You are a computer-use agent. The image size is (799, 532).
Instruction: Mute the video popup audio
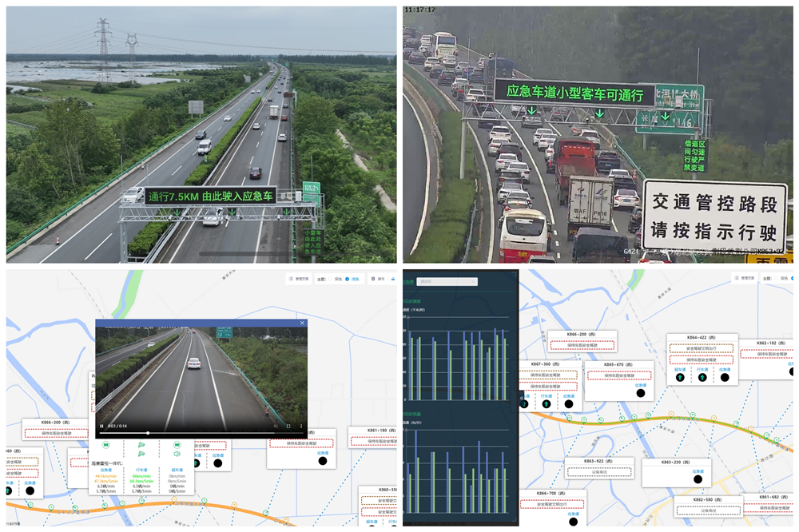click(x=276, y=426)
